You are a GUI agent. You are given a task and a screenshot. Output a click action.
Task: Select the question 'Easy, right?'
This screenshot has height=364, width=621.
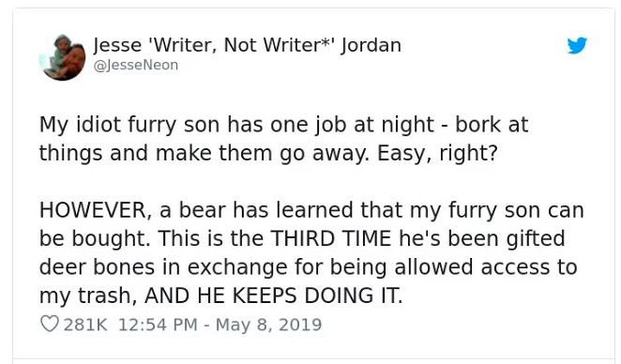[x=437, y=154]
